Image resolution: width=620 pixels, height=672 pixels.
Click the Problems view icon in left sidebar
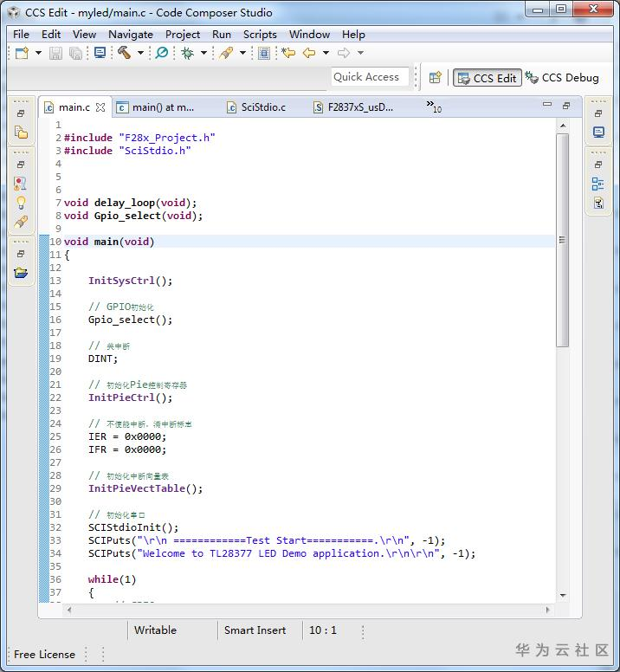pyautogui.click(x=21, y=184)
